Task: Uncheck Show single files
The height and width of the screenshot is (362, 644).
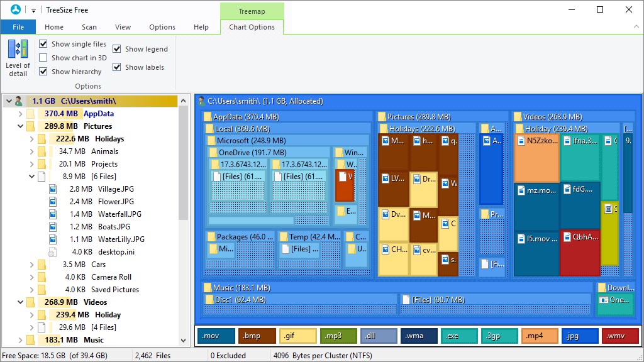Action: pyautogui.click(x=43, y=44)
